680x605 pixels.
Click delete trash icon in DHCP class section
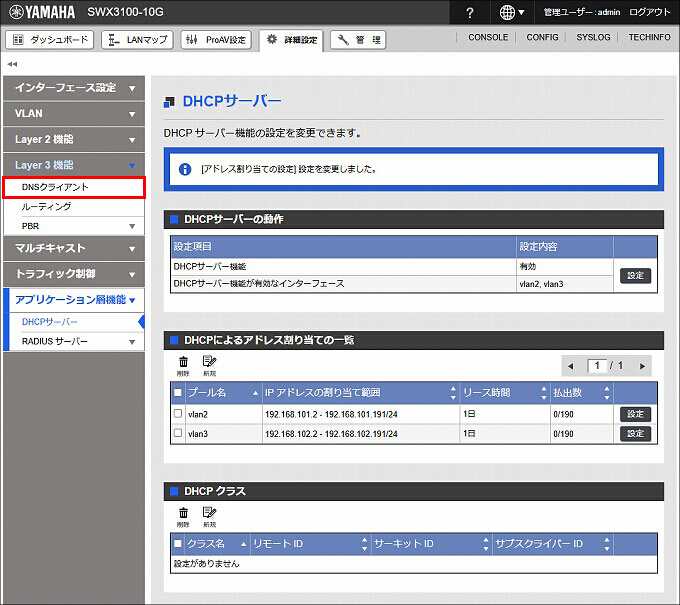[x=183, y=516]
